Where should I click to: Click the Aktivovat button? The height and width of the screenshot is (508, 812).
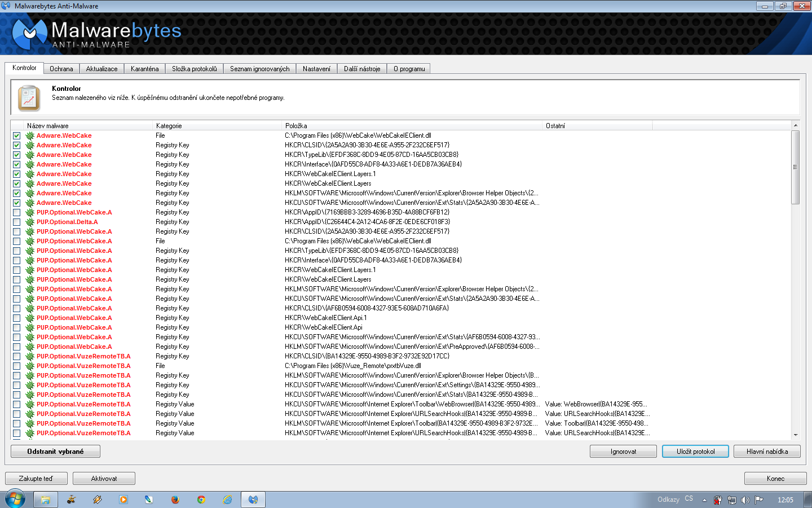tap(104, 479)
